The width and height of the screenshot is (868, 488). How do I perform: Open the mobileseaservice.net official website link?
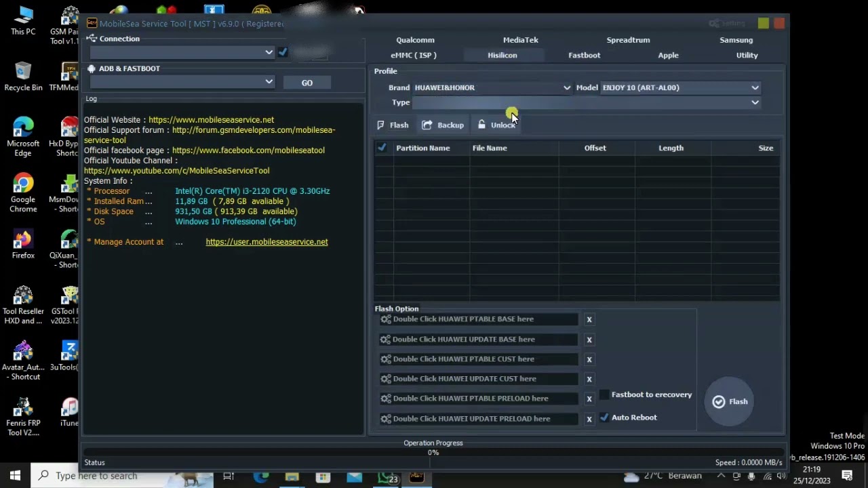211,120
